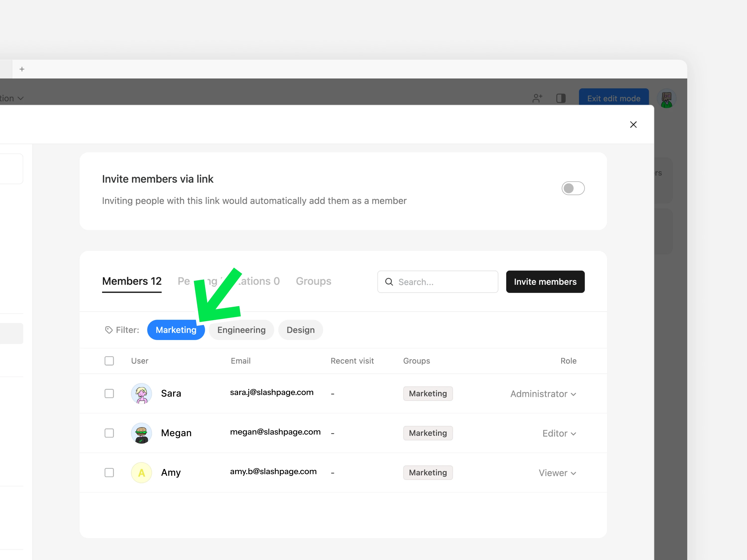Tick the checkbox for Amy

(109, 473)
